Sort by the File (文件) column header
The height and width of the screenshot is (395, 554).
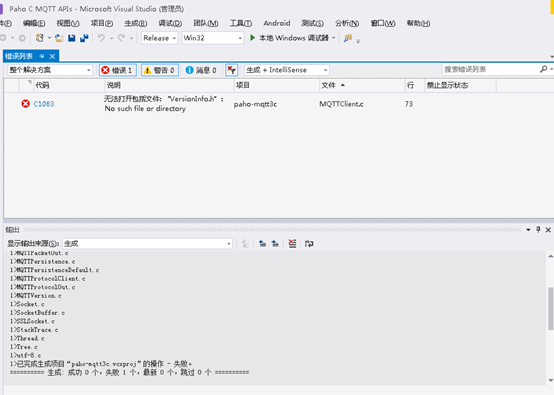pyautogui.click(x=362, y=86)
